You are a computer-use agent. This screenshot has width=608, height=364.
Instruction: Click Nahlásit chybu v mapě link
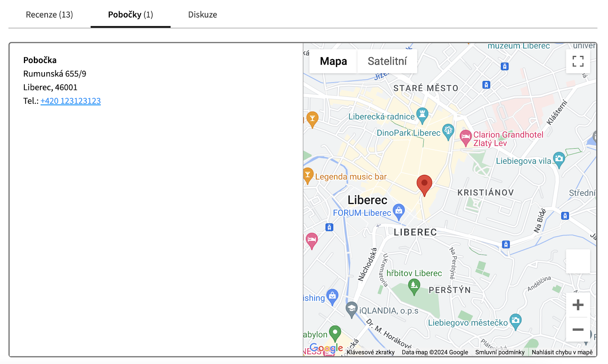pyautogui.click(x=562, y=352)
